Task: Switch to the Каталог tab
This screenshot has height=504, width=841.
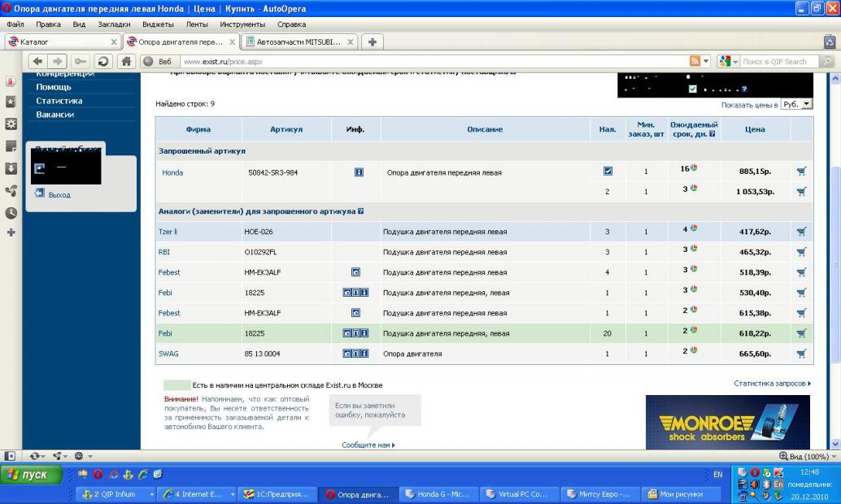Action: (63, 41)
